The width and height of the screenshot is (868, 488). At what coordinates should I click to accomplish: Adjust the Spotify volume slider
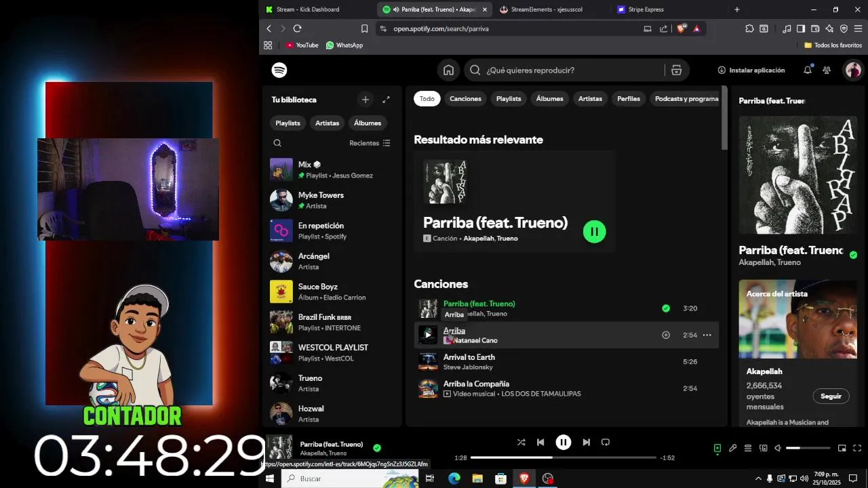point(808,448)
